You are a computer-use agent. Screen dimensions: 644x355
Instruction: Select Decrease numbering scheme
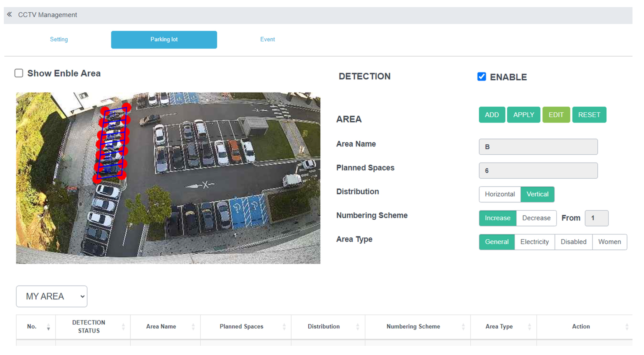click(536, 218)
